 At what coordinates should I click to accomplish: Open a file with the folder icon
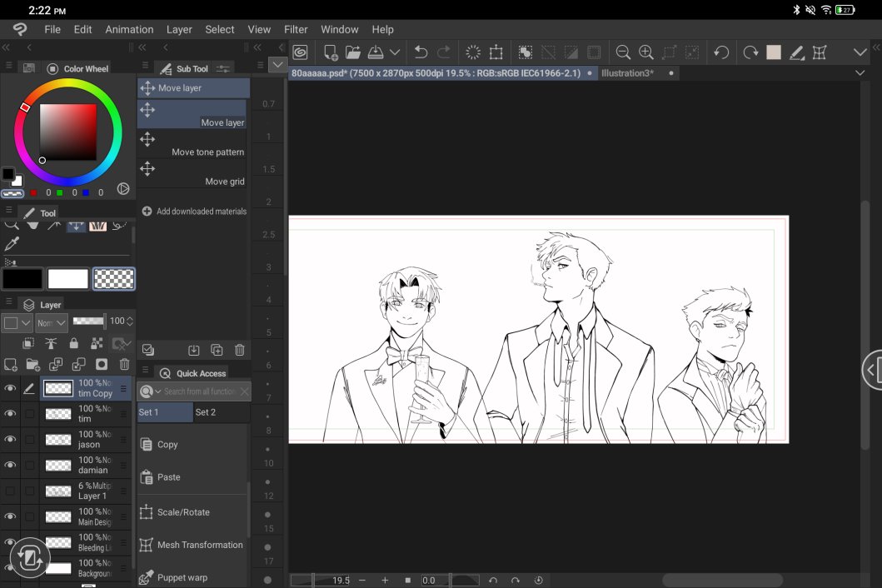click(x=352, y=52)
